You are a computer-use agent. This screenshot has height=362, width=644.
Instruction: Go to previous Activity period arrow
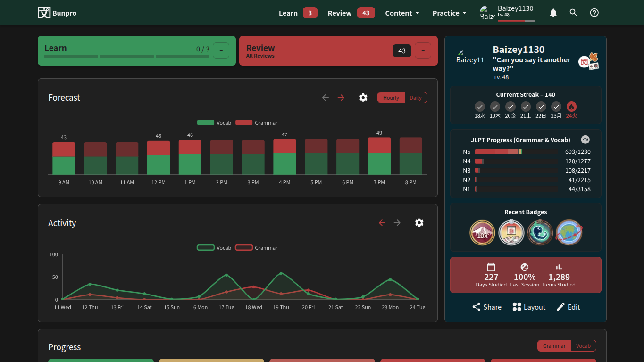point(382,223)
